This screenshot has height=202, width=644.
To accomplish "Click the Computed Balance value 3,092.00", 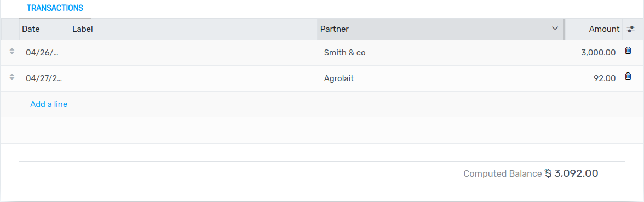I will pyautogui.click(x=571, y=173).
